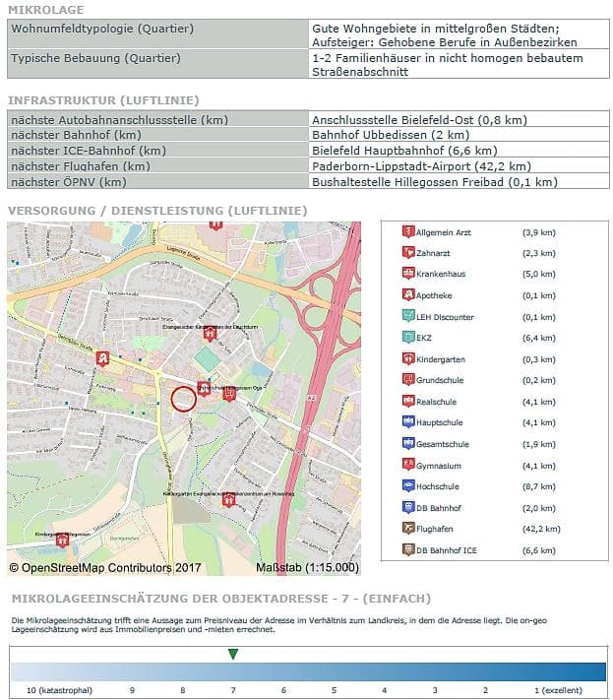Click the Kindergarten marker at map top edge
The image size is (613, 700).
tap(215, 225)
